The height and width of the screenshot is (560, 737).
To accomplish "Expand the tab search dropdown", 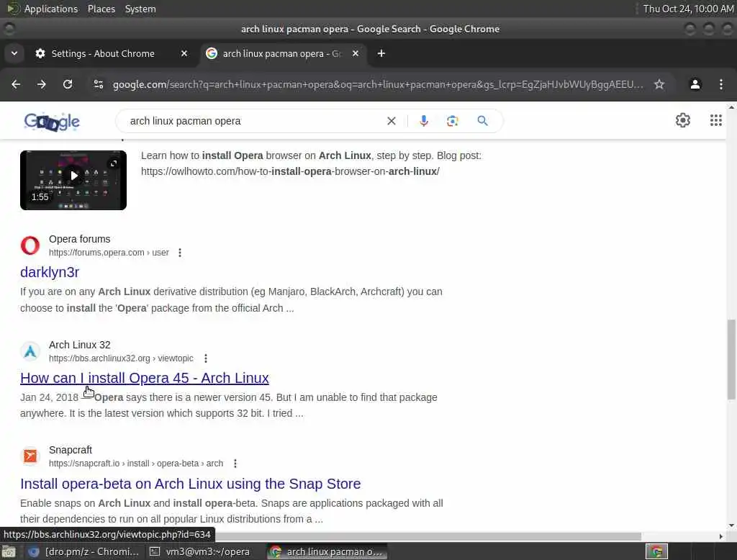I will click(x=14, y=53).
